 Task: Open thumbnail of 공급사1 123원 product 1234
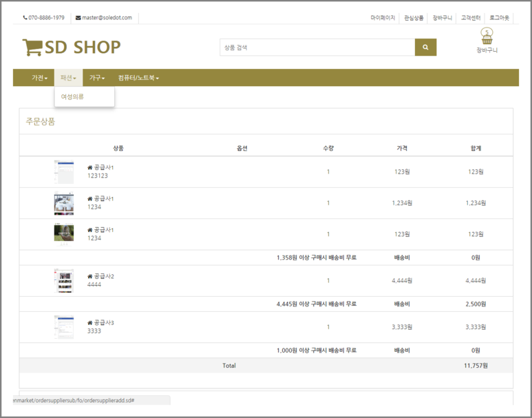point(64,234)
